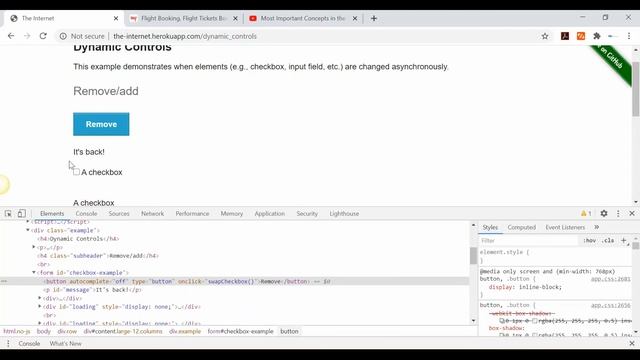This screenshot has width=640, height=360.
Task: View site information for Not secure
Action: pos(82,36)
